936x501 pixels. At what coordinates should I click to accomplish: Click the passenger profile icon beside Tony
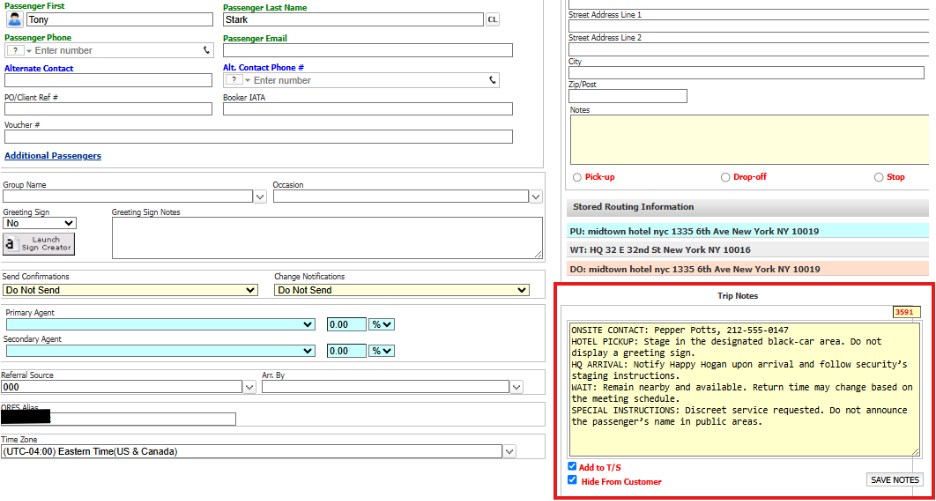point(14,19)
